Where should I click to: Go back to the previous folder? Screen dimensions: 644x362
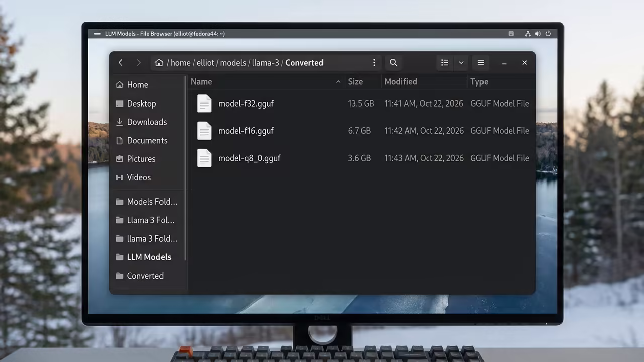tap(121, 63)
